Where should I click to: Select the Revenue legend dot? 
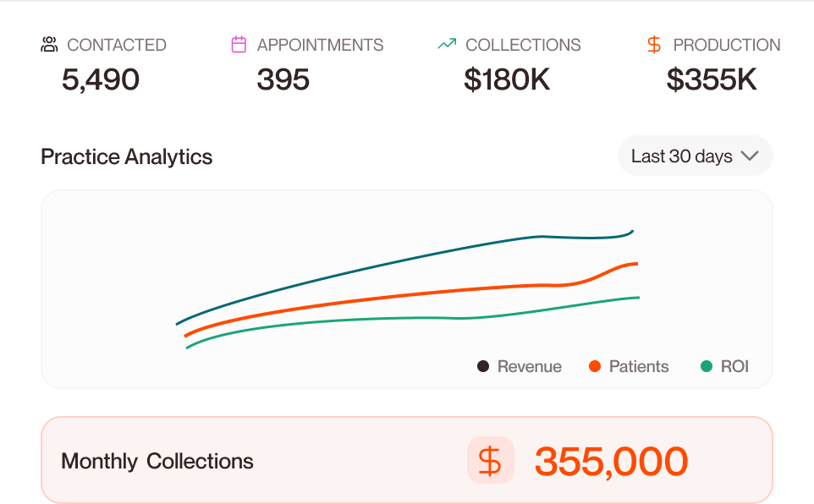[x=482, y=366]
